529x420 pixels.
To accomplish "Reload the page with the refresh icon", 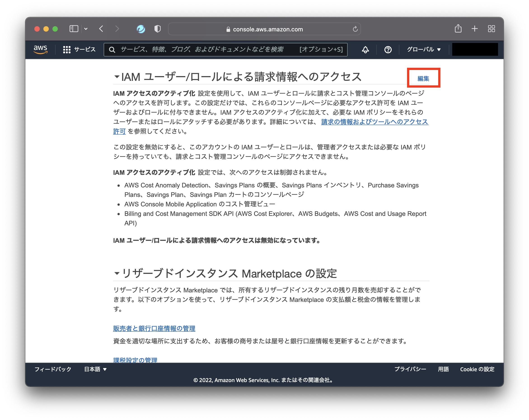I will click(355, 29).
